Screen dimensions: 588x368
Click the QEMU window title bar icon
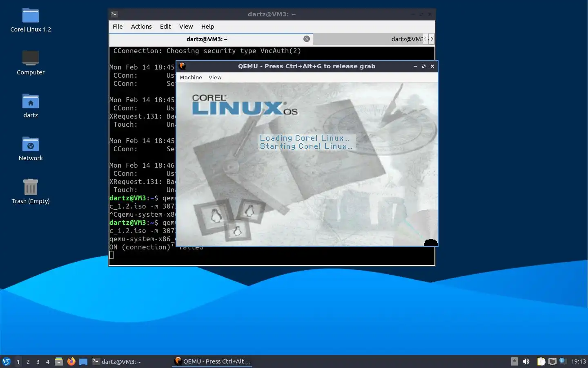coord(183,66)
